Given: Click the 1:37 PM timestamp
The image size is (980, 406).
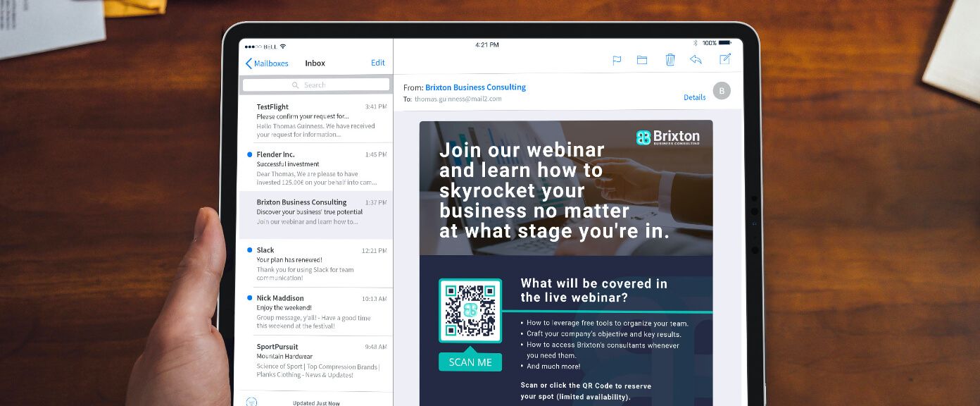Looking at the screenshot, I should 376,203.
